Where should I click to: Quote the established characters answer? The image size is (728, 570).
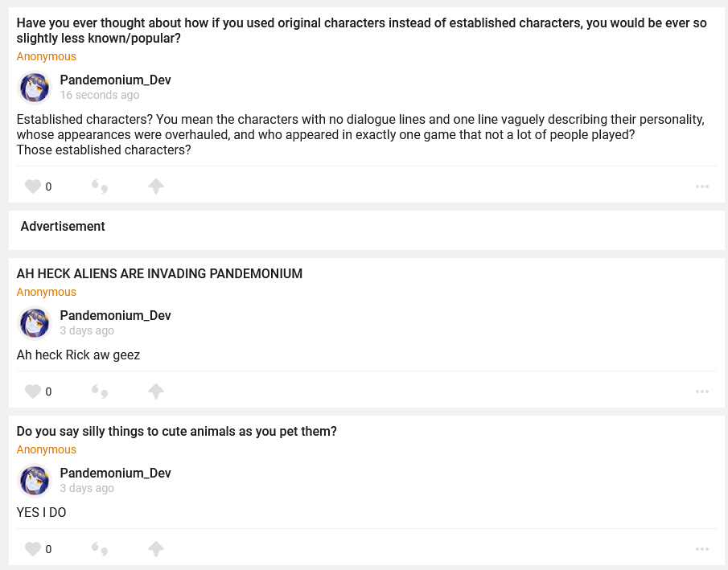pos(100,187)
